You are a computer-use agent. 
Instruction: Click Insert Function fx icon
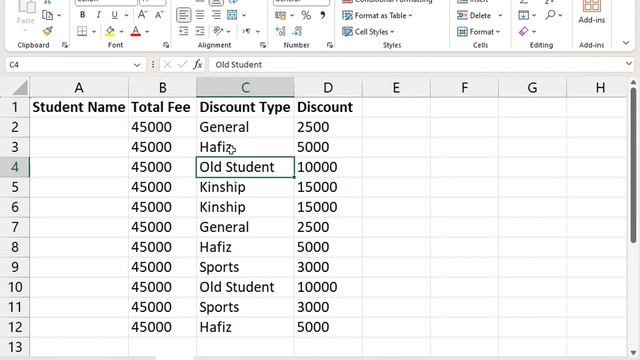coord(198,64)
